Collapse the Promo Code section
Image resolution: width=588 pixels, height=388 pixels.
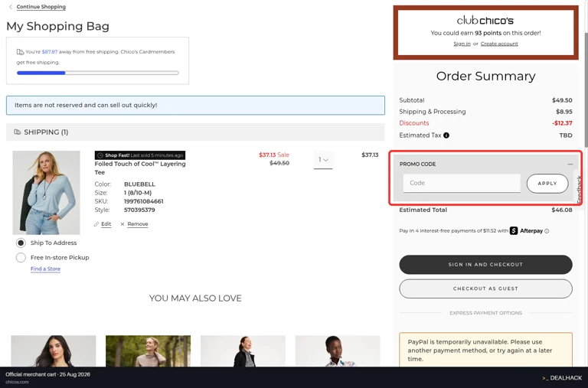[570, 165]
